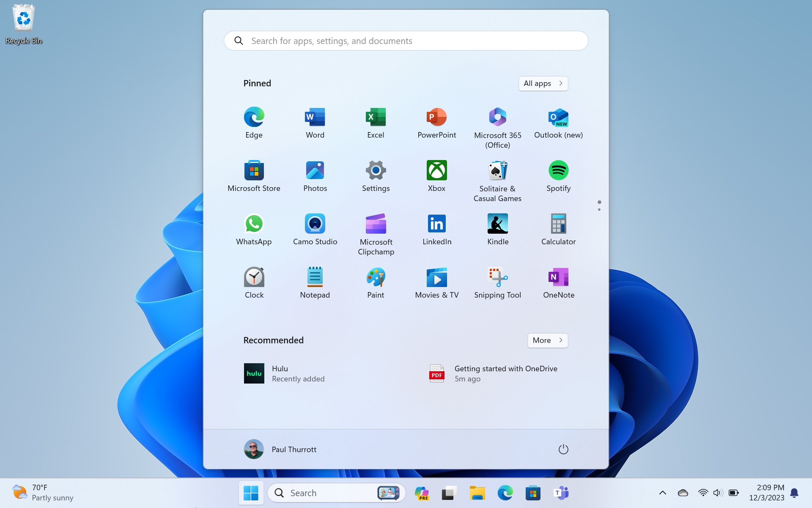
Task: Show hidden system tray icons chevron
Action: coord(662,493)
